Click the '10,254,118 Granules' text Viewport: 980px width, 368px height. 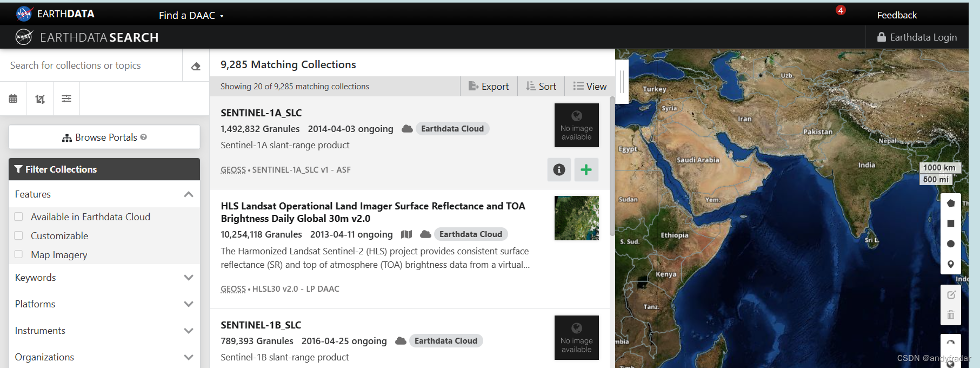click(x=261, y=234)
